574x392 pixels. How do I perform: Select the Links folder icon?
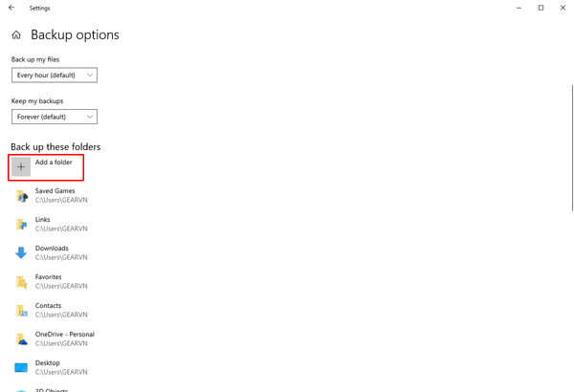pyautogui.click(x=22, y=225)
